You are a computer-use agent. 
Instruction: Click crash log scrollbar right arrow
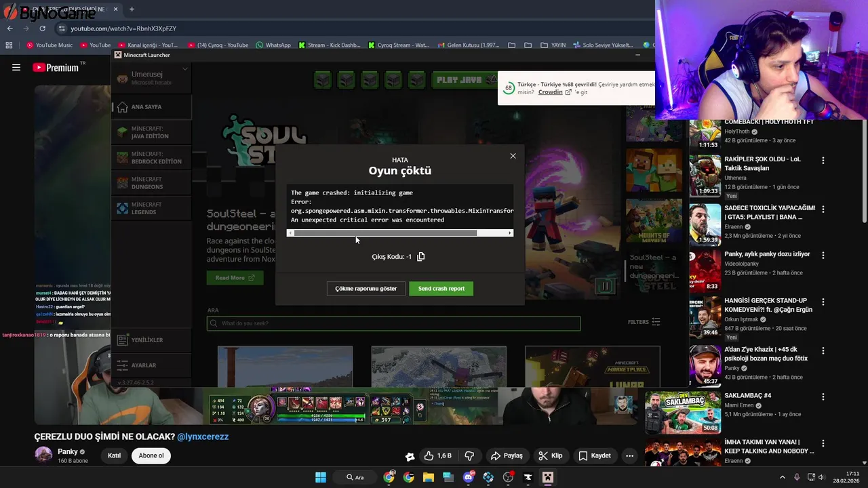point(510,233)
